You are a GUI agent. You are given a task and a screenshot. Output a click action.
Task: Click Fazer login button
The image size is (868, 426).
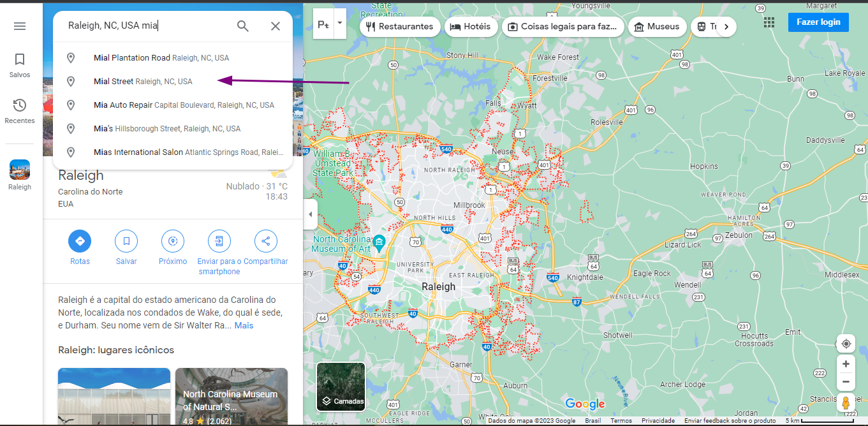click(818, 22)
